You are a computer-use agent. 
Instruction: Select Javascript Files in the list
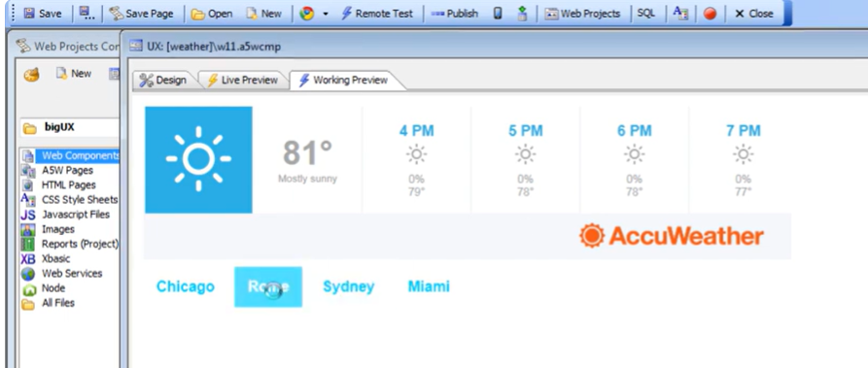pyautogui.click(x=75, y=215)
